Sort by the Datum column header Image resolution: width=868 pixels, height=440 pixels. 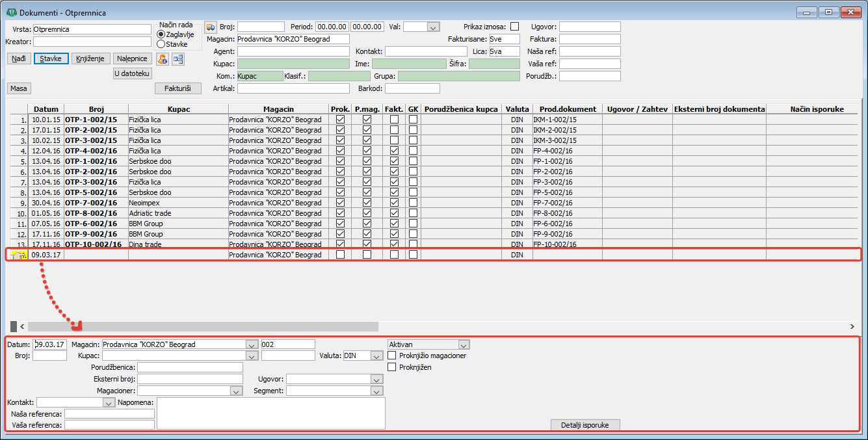[46, 109]
